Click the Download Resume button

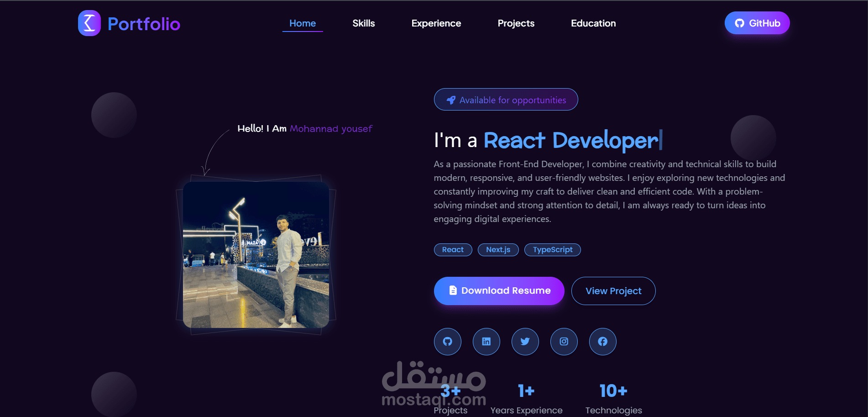coord(499,291)
